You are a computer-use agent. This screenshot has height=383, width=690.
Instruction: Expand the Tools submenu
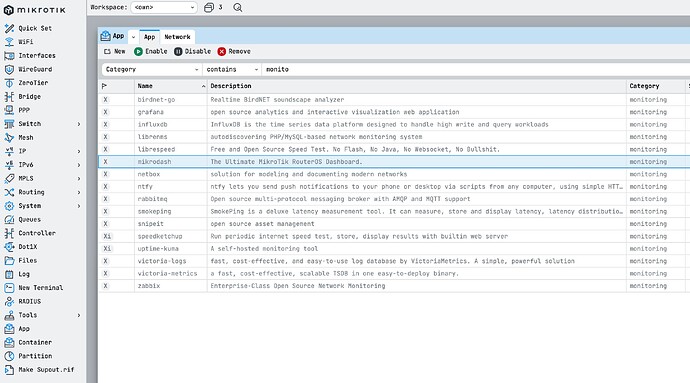[x=79, y=315]
